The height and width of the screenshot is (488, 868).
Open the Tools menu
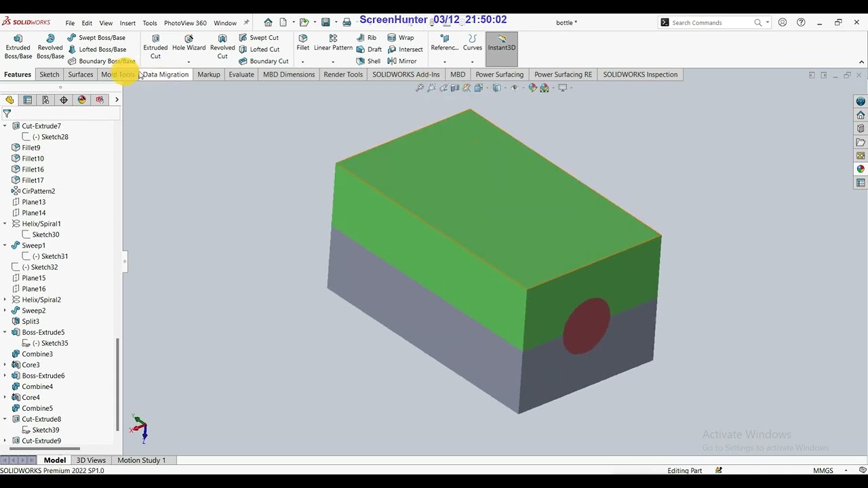tap(150, 23)
